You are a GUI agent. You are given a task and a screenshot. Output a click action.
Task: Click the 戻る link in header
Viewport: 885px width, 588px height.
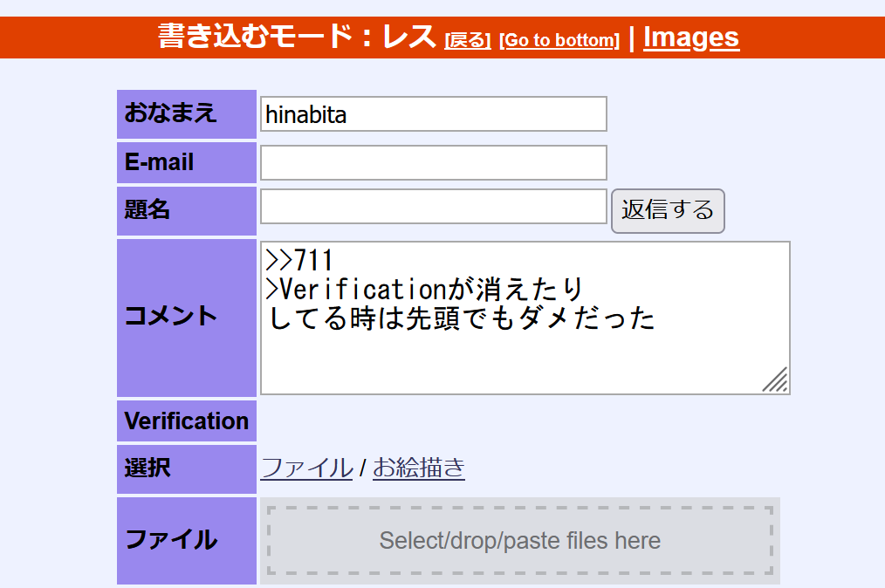[x=467, y=40]
